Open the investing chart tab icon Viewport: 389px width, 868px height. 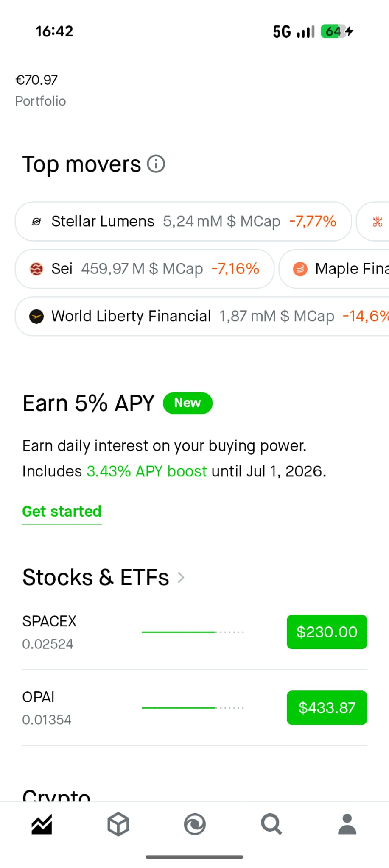[42, 824]
